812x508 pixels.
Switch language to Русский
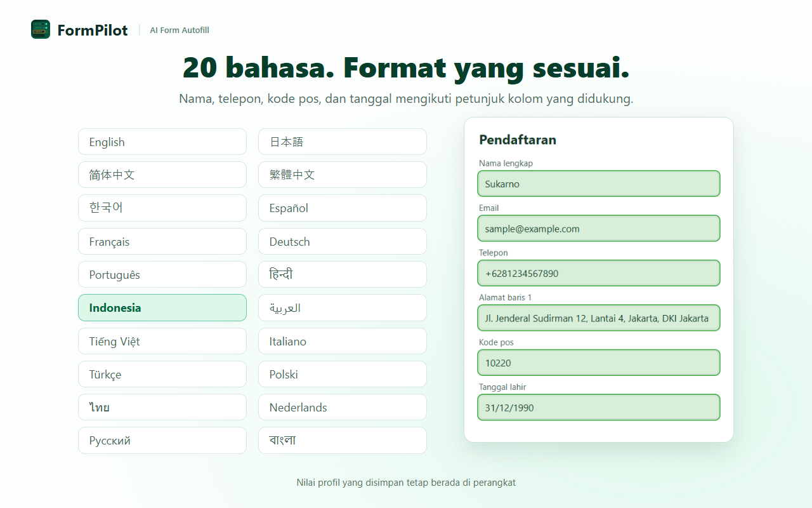pyautogui.click(x=162, y=440)
